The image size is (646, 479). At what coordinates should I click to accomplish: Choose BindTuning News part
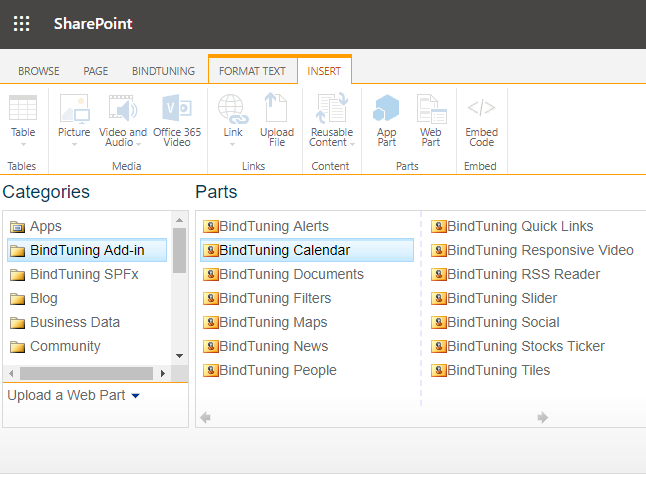[265, 346]
